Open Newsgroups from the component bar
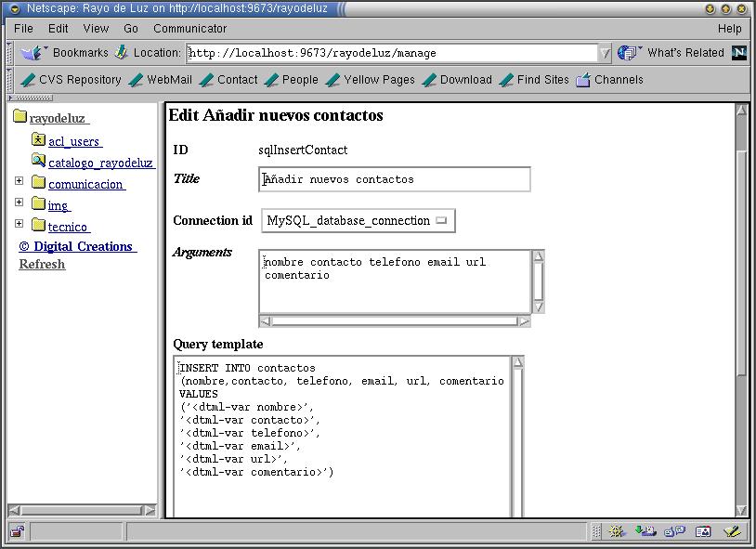The image size is (756, 549). point(674,531)
